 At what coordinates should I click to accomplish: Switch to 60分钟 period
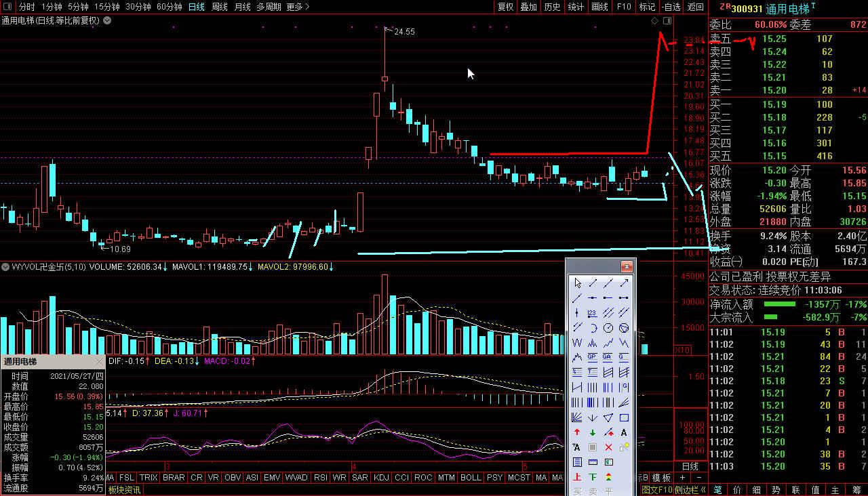coord(169,7)
